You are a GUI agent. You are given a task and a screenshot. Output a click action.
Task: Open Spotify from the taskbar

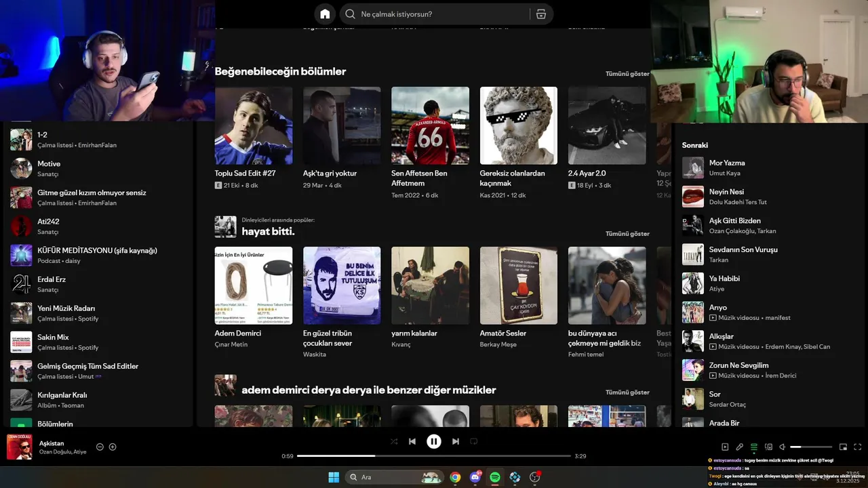click(495, 477)
